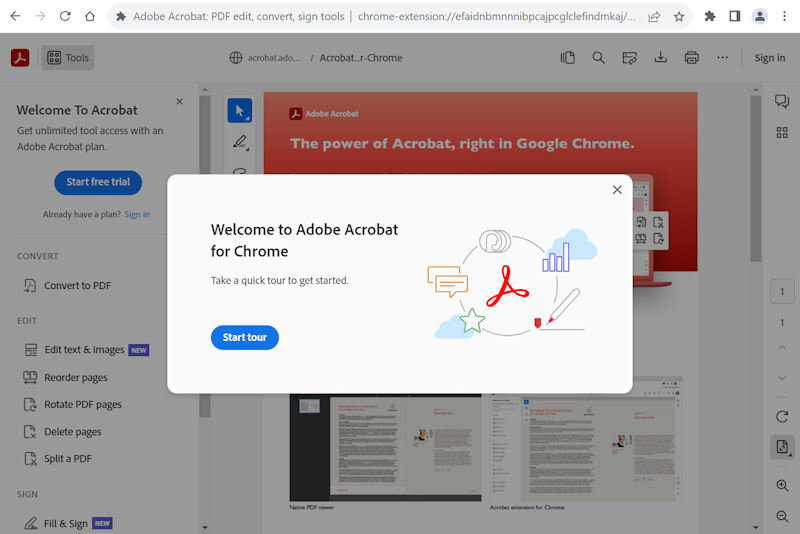
Task: Click the Chrome forward arrow
Action: (x=40, y=16)
